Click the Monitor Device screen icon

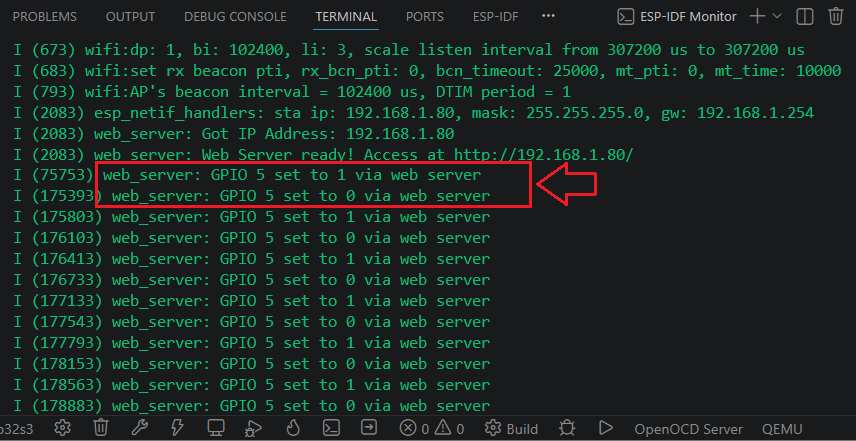tap(216, 428)
